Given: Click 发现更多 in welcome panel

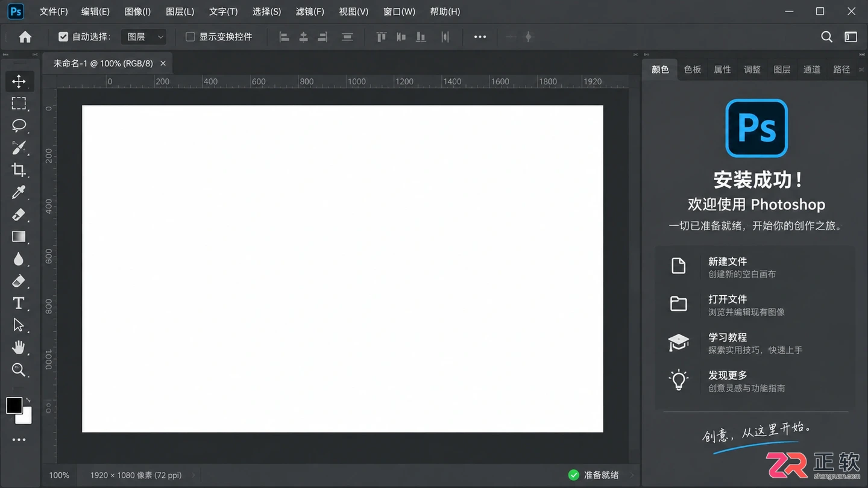Looking at the screenshot, I should point(755,381).
